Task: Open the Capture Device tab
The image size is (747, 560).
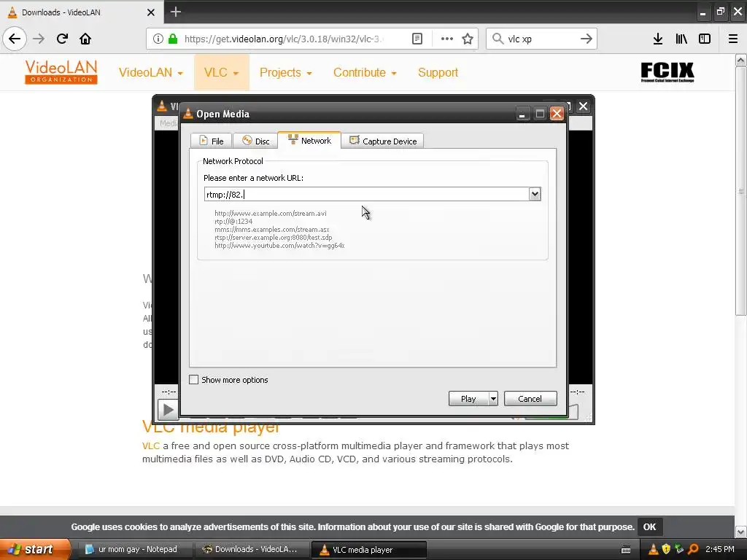Action: (x=382, y=141)
